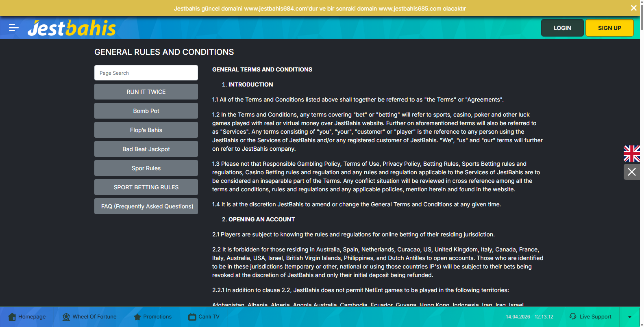
Task: Show the FAQ (Frequently Asked Questions) page
Action: coord(146,206)
